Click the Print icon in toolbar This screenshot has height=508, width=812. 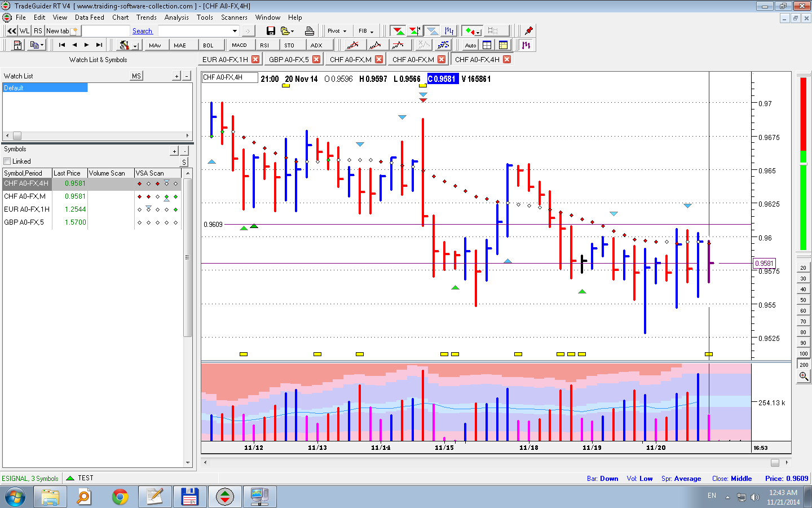pyautogui.click(x=309, y=31)
